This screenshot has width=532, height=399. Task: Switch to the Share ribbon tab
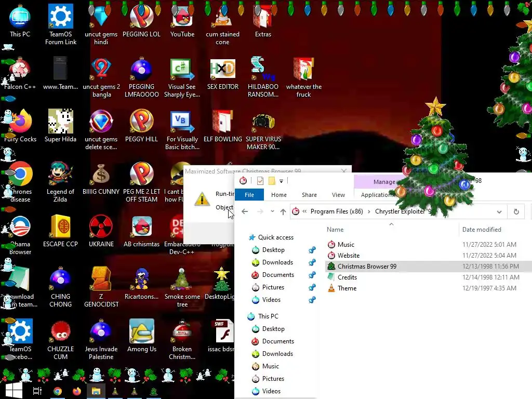[310, 195]
